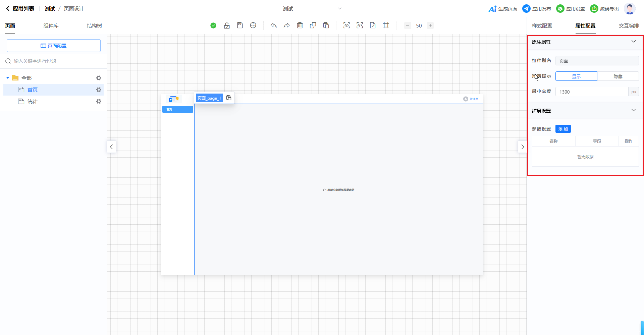Toggle the lock icon in the toolbar

point(227,25)
